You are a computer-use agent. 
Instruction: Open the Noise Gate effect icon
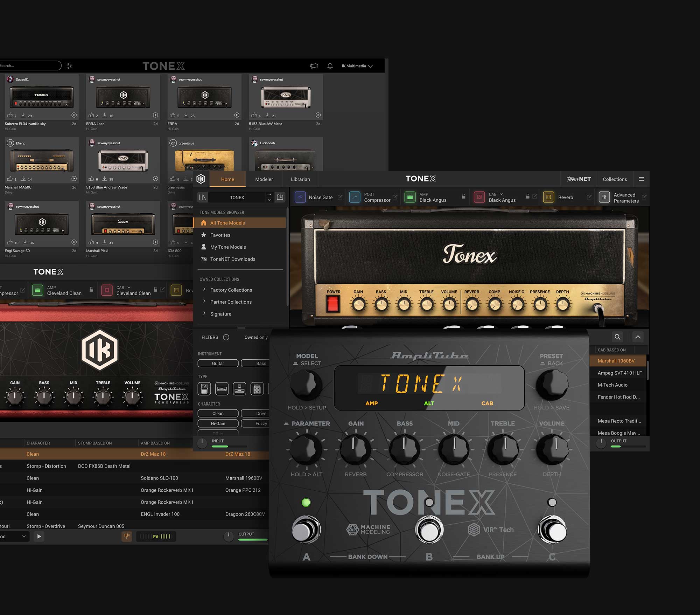(x=300, y=197)
